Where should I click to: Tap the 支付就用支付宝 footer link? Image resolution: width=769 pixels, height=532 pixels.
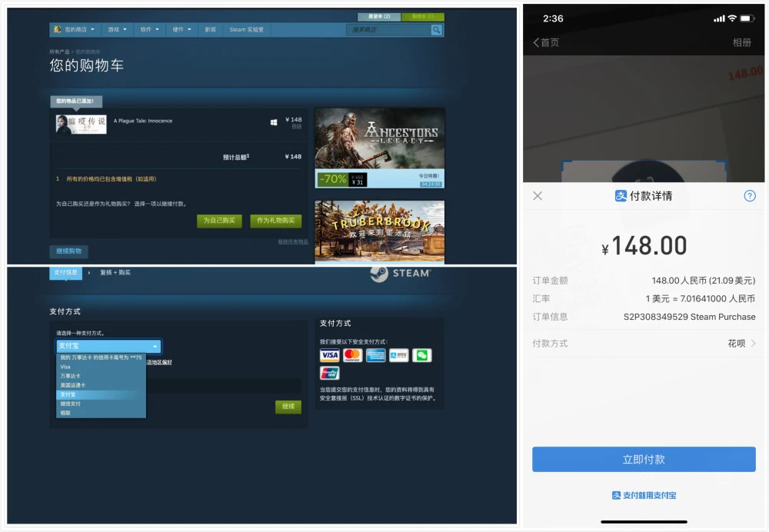pos(644,495)
